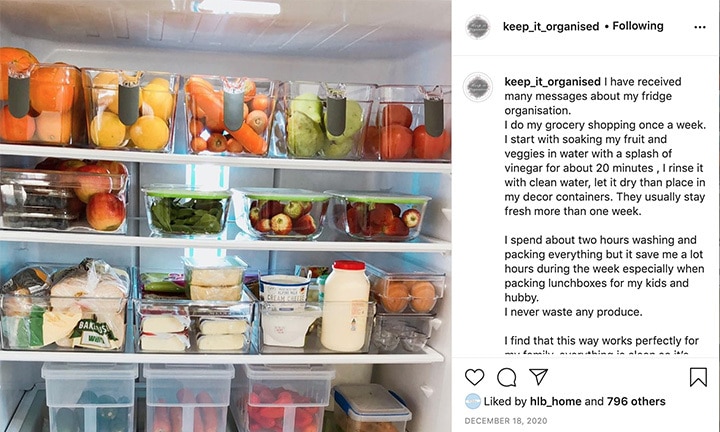
Task: Save the post with the bookmark icon
Action: tap(698, 377)
